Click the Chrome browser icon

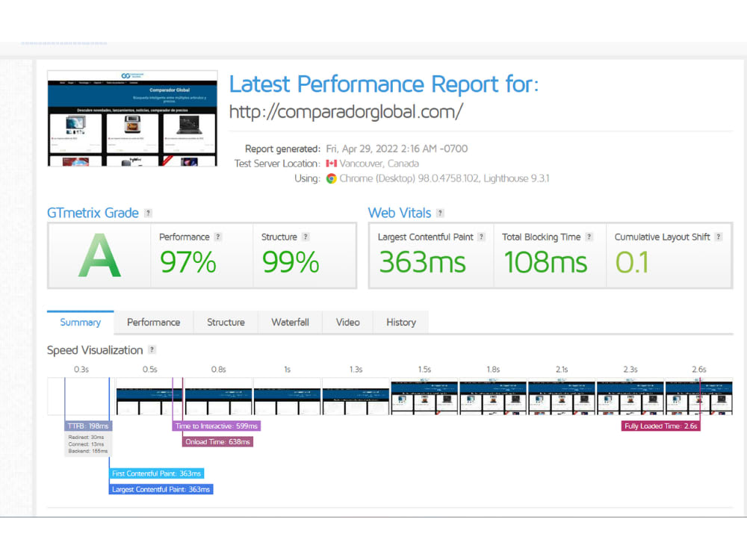tap(331, 178)
